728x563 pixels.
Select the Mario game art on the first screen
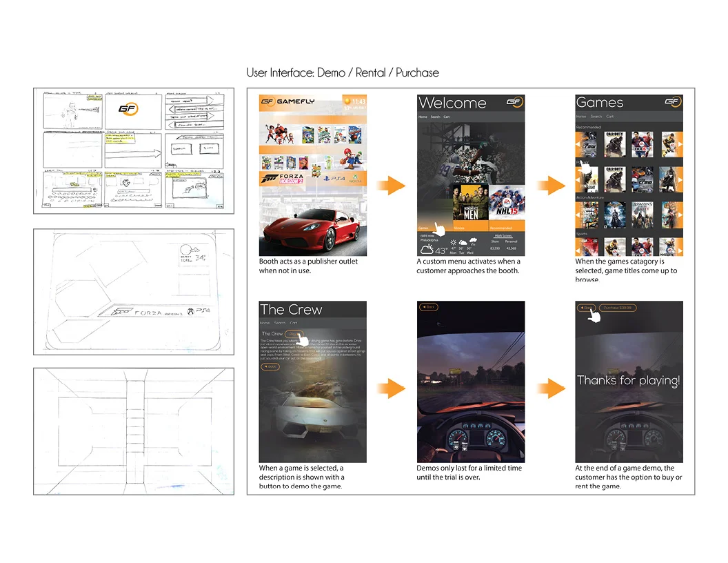[x=352, y=158]
